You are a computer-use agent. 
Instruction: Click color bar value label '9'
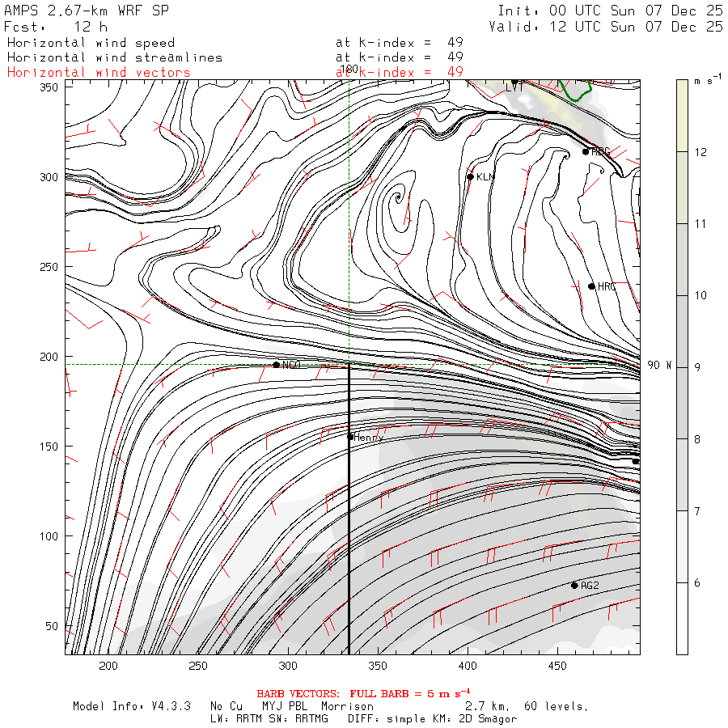pos(697,367)
